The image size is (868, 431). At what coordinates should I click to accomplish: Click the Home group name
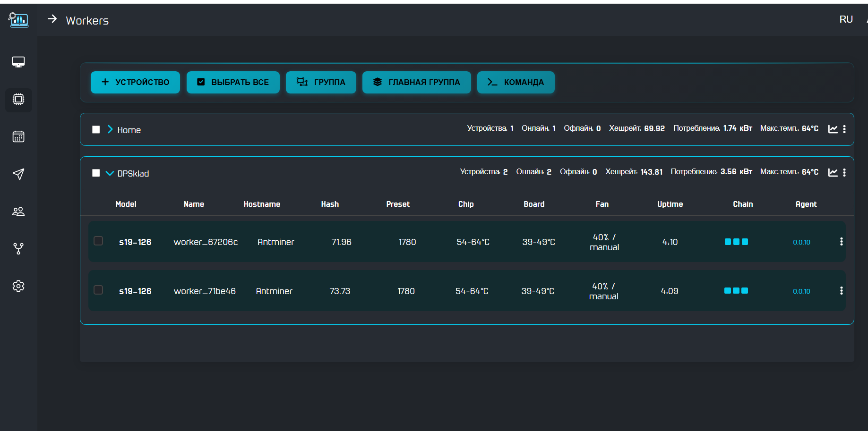coord(129,130)
